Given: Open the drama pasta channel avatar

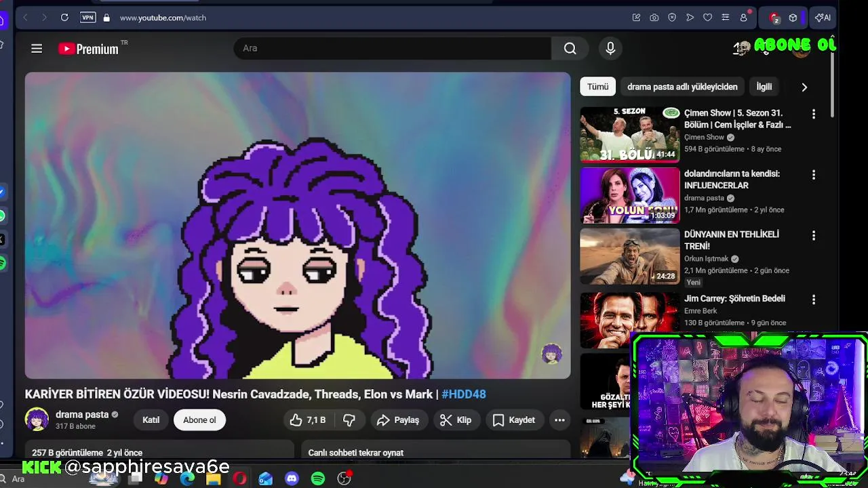Looking at the screenshot, I should click(x=37, y=420).
